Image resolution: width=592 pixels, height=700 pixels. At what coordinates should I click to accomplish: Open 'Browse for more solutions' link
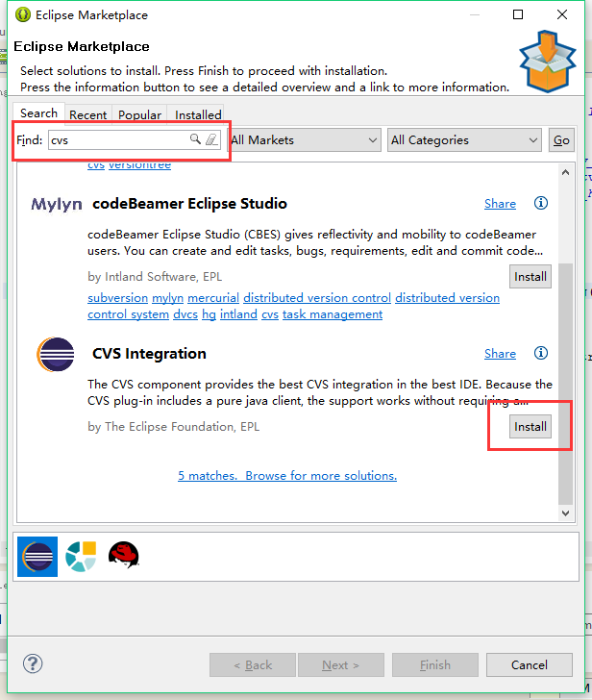tap(321, 476)
